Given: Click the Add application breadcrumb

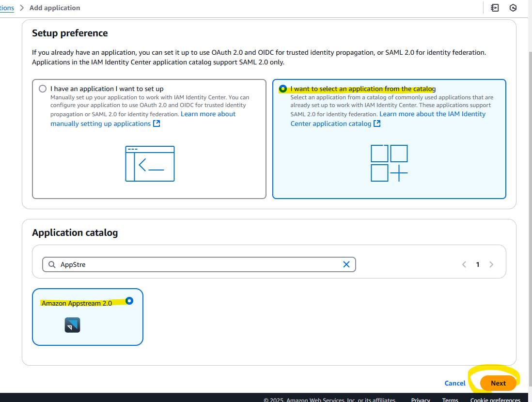Looking at the screenshot, I should 55,8.
